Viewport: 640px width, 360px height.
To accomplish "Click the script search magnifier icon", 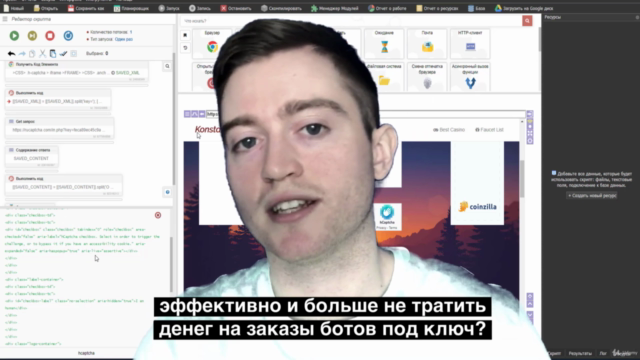I will [x=167, y=66].
